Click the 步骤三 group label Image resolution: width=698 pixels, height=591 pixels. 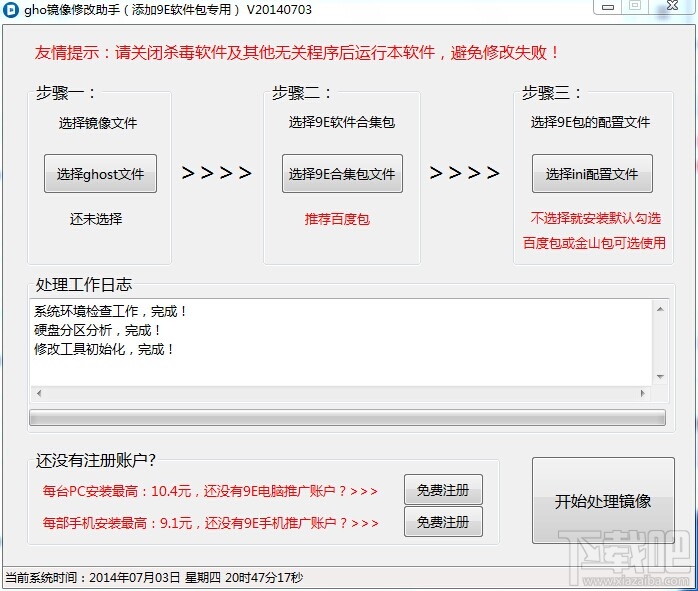click(552, 93)
